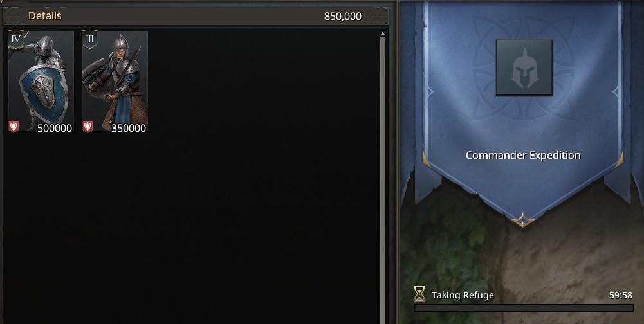
Task: Click the 850,000 total troop count
Action: coord(343,17)
